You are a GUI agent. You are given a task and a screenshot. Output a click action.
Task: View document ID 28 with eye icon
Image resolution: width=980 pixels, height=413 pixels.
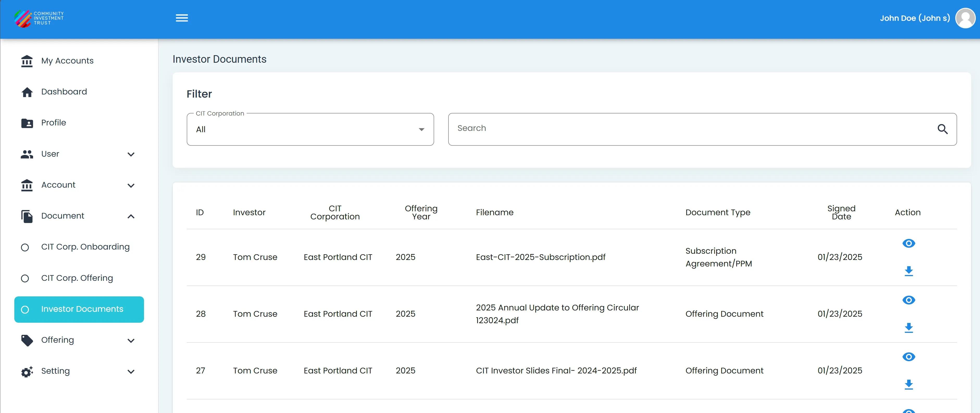pos(908,300)
